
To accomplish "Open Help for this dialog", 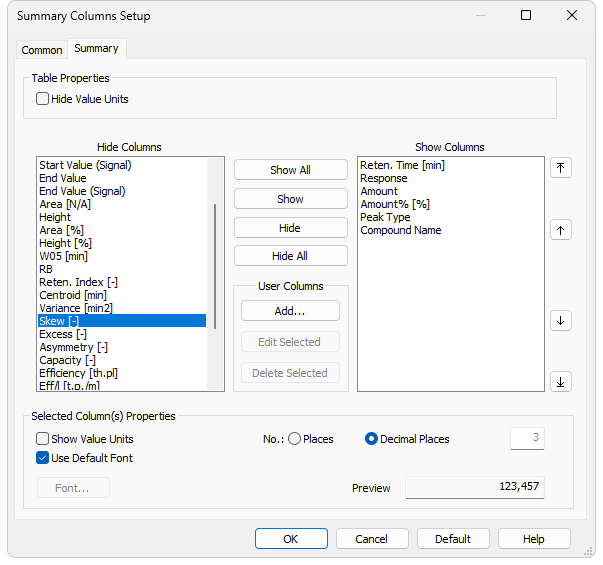I will [x=534, y=538].
